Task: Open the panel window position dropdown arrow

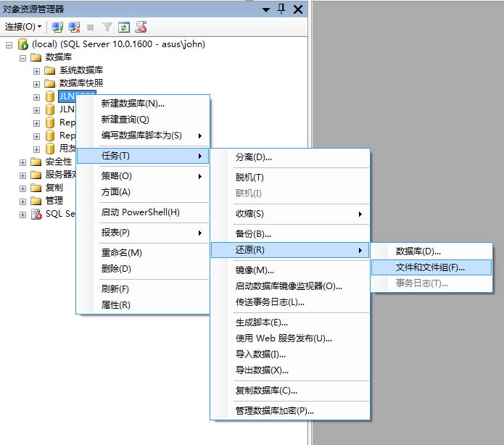Action: [x=266, y=9]
